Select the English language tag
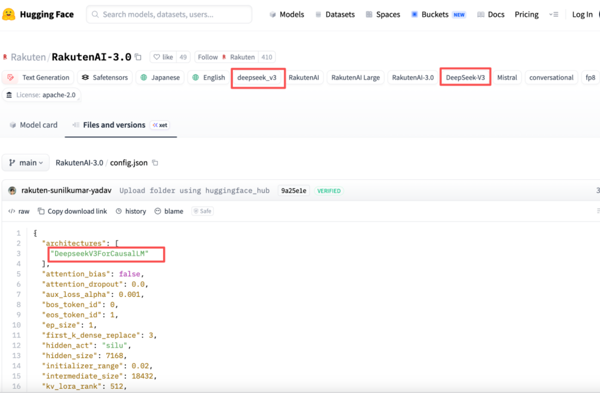Image resolution: width=600 pixels, height=393 pixels. (209, 77)
